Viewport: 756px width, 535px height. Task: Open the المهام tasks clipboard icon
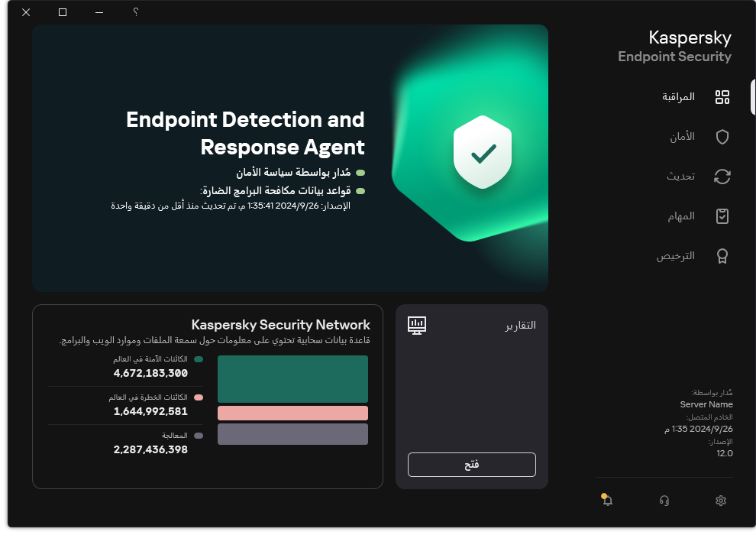[x=722, y=216]
